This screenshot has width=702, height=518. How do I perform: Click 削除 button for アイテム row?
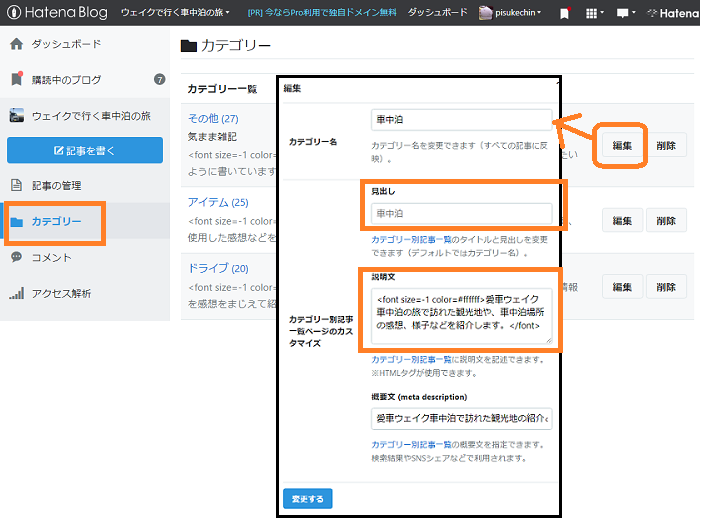tap(666, 220)
